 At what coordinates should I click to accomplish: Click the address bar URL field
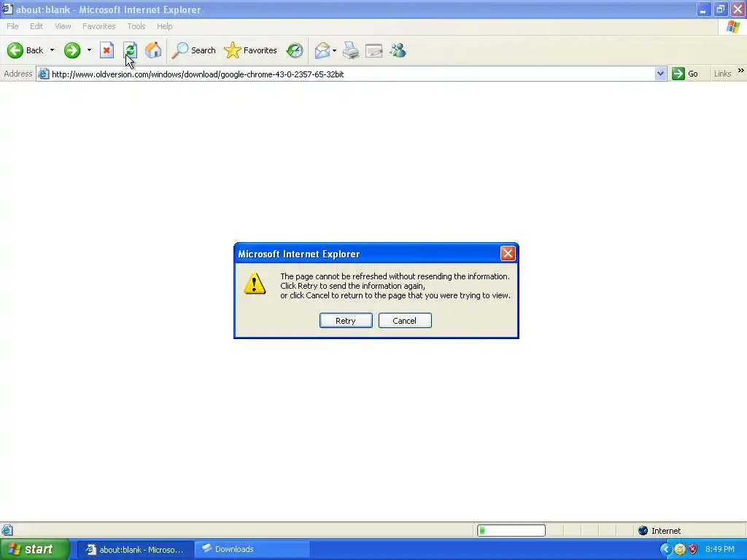pos(352,74)
